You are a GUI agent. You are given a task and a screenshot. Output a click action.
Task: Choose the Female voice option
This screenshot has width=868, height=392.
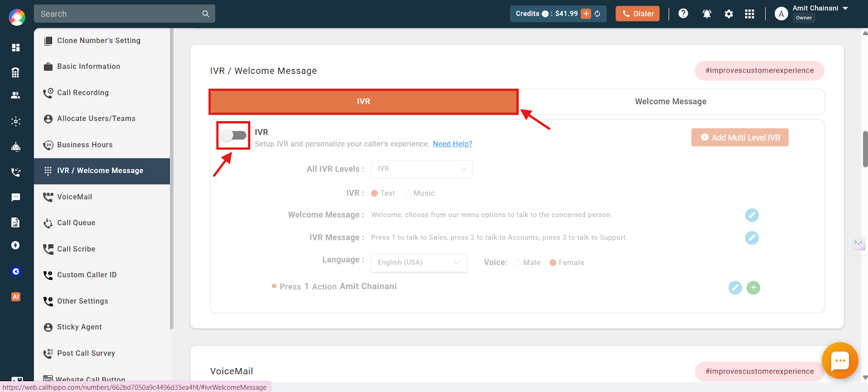point(553,263)
